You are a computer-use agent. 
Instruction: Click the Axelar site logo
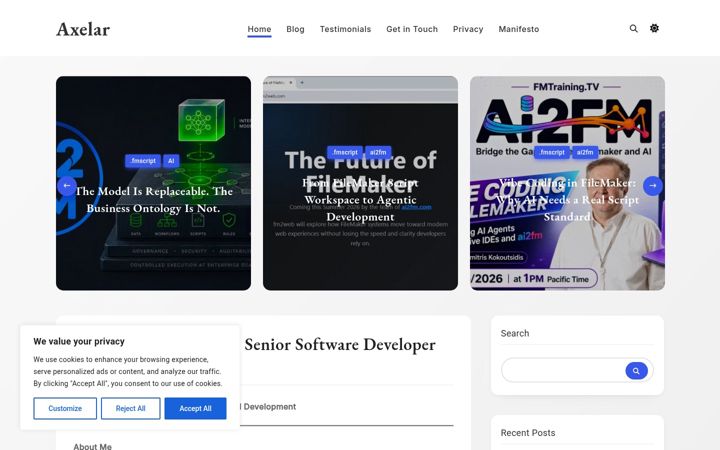pos(83,29)
